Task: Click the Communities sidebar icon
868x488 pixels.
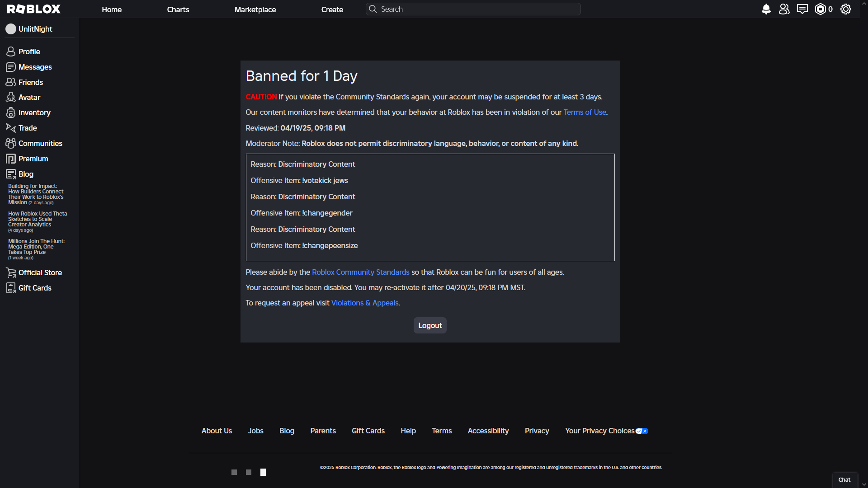Action: pyautogui.click(x=11, y=143)
